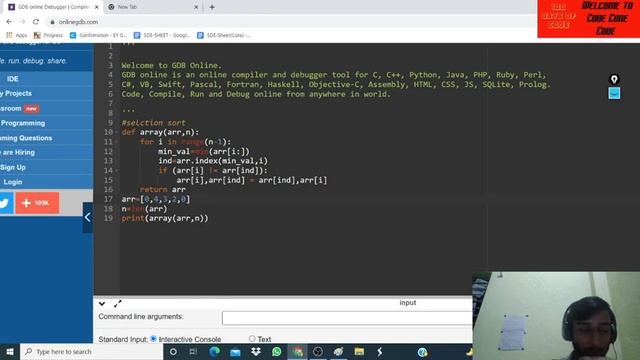Click the white S-shaped taskbar icon
640x360 pixels.
click(x=380, y=351)
